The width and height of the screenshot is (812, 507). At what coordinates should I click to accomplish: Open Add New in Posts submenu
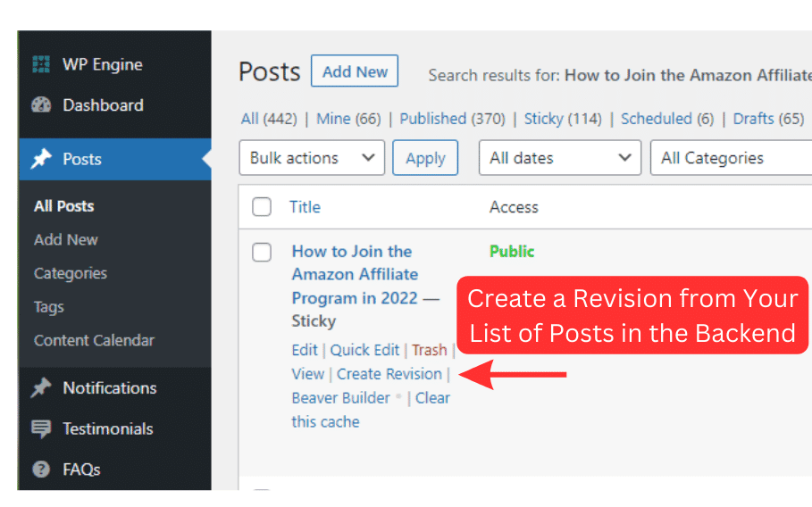[66, 239]
